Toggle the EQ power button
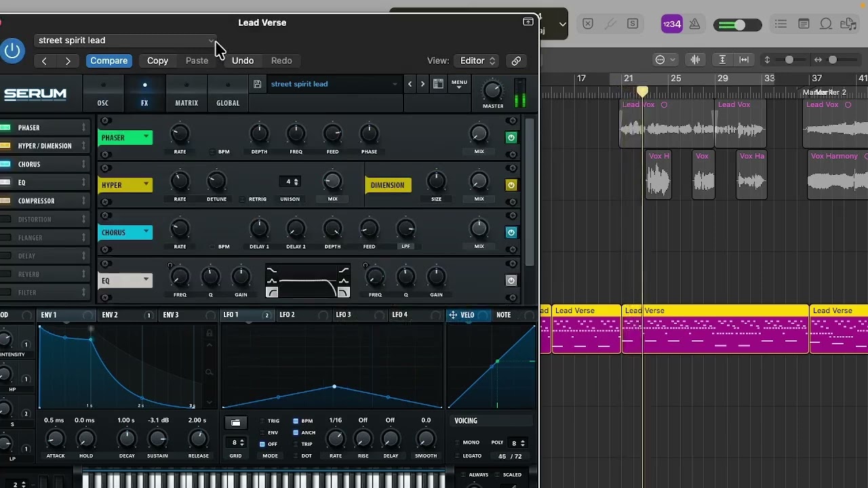This screenshot has height=488, width=868. click(x=511, y=281)
